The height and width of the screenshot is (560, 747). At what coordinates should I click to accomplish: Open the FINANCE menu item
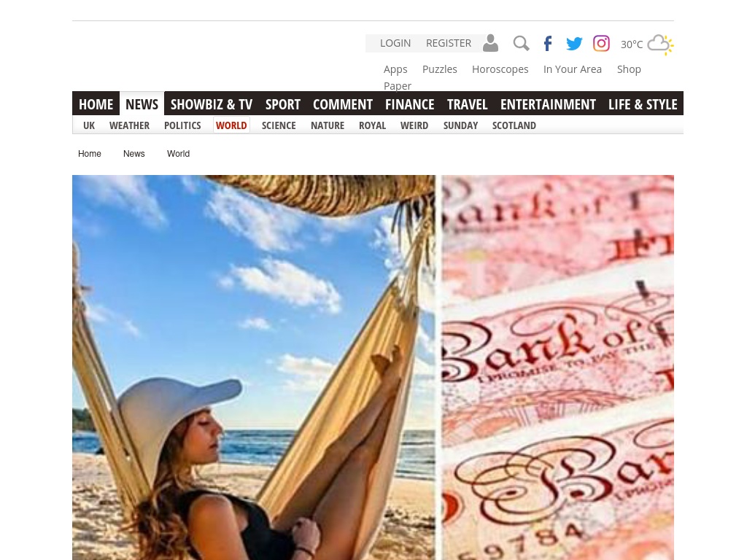410,104
